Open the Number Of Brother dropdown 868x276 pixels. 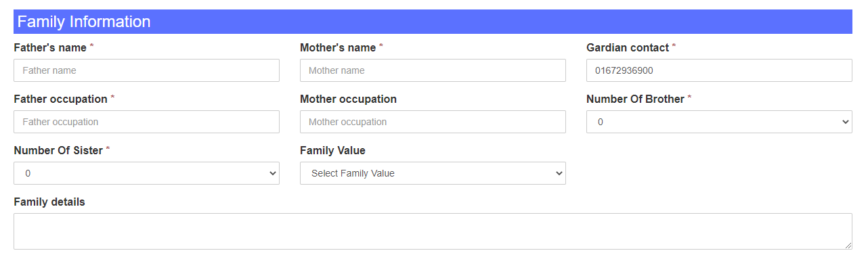click(719, 122)
